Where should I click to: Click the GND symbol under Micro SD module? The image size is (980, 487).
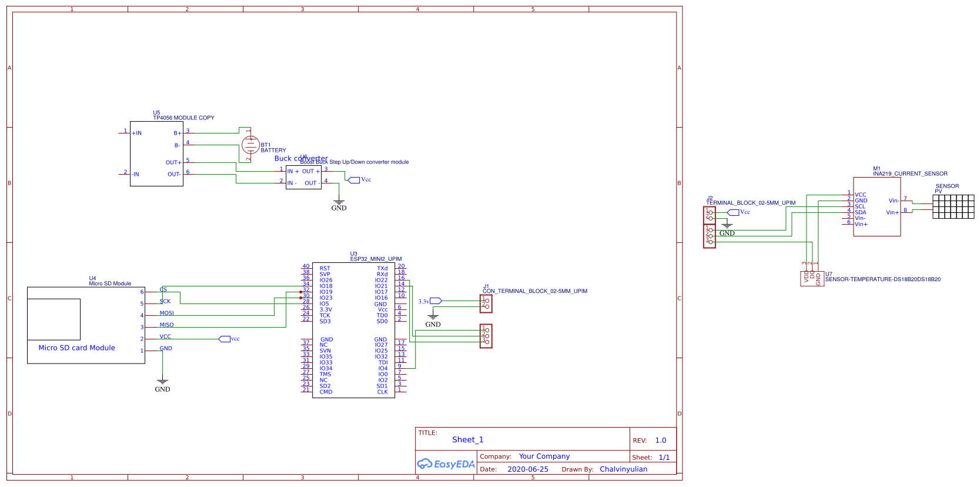[162, 385]
